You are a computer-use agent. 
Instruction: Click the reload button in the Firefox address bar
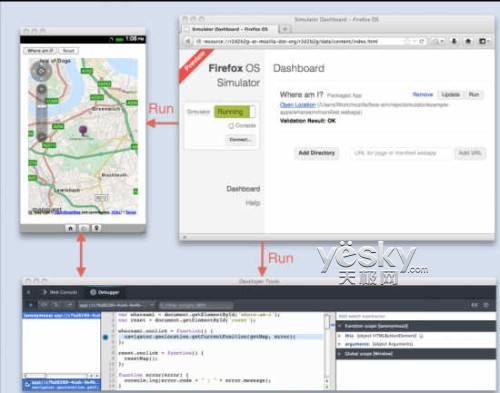coord(422,41)
